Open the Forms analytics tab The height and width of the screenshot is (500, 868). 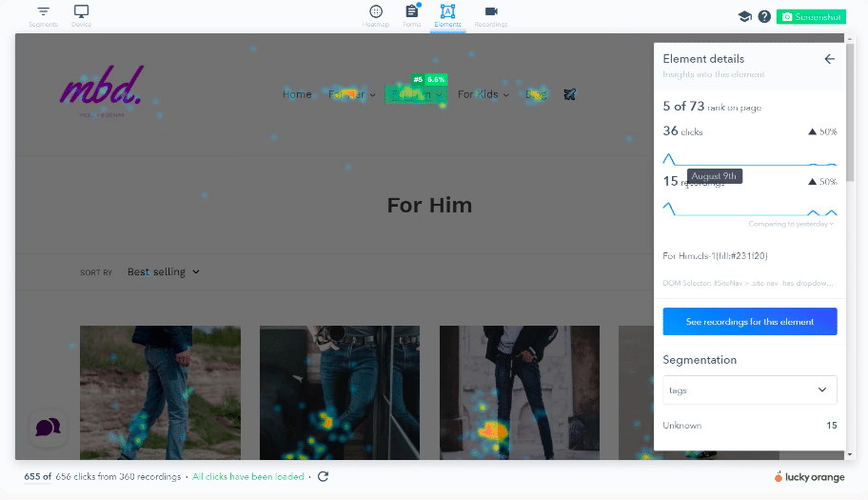412,11
